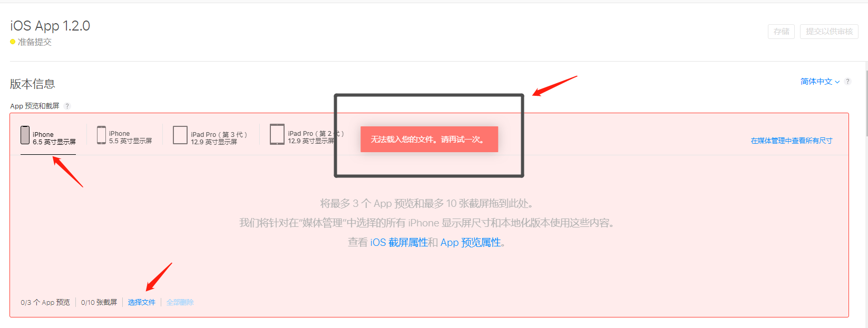Click the 选择文件 link
Image resolution: width=868 pixels, height=328 pixels.
142,302
